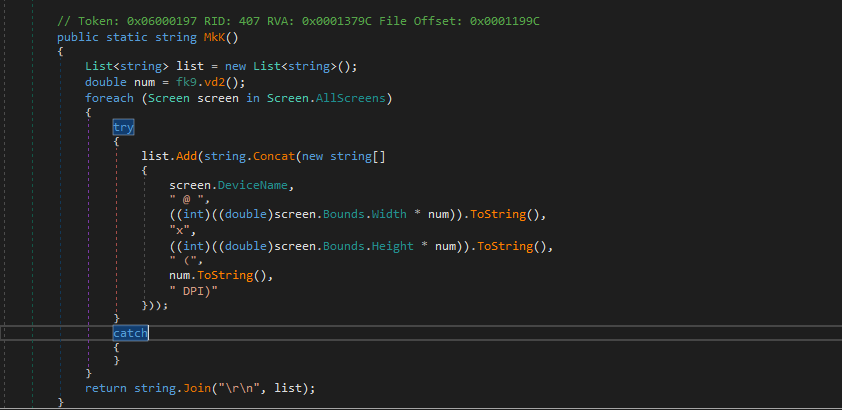The image size is (842, 410).
Task: Click the " @ " string literal
Action: (187, 200)
